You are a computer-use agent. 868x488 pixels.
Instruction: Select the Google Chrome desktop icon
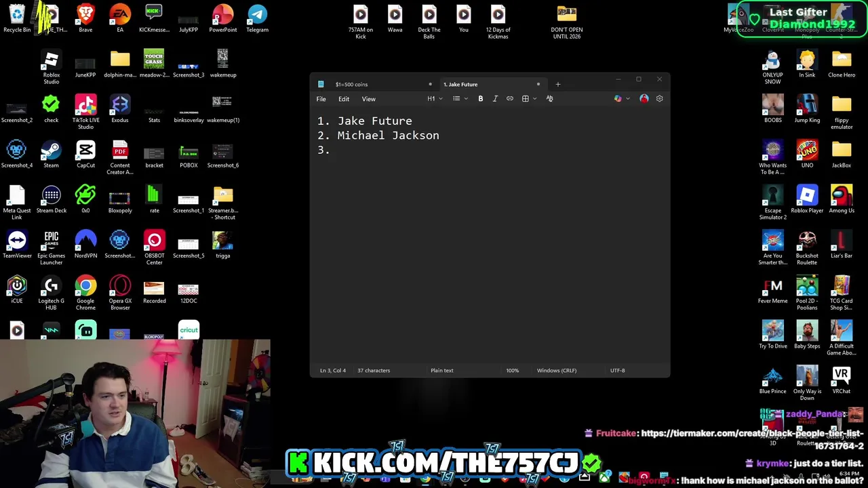[x=85, y=293]
